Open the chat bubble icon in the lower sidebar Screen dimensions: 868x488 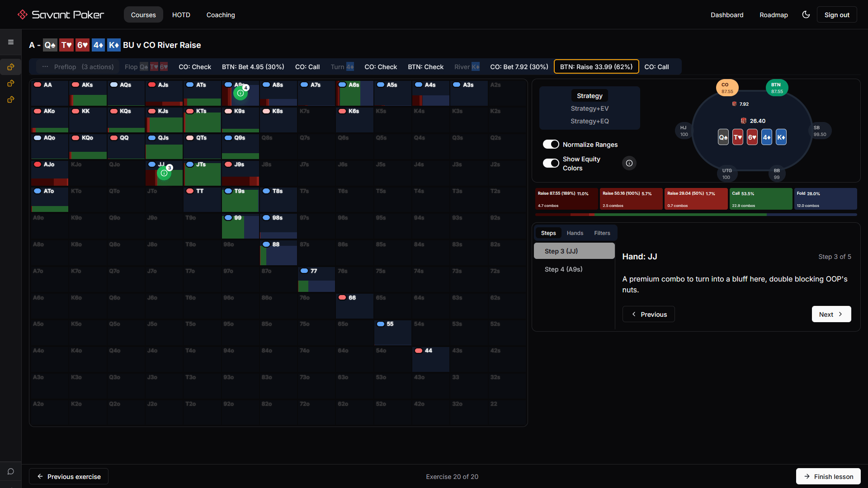pyautogui.click(x=11, y=472)
